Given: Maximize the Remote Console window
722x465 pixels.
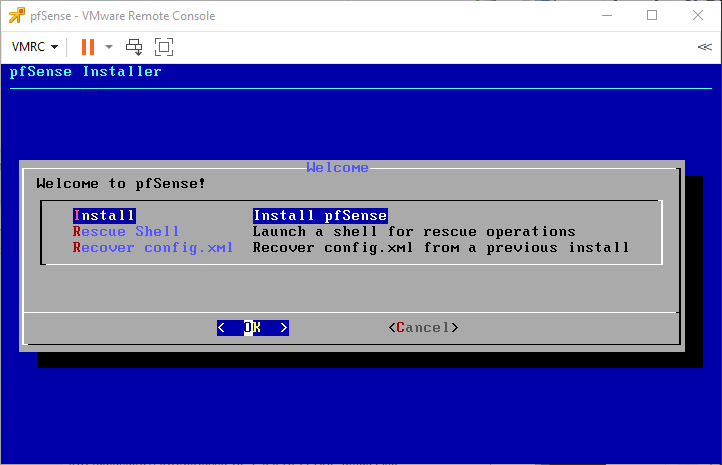Looking at the screenshot, I should coord(652,15).
